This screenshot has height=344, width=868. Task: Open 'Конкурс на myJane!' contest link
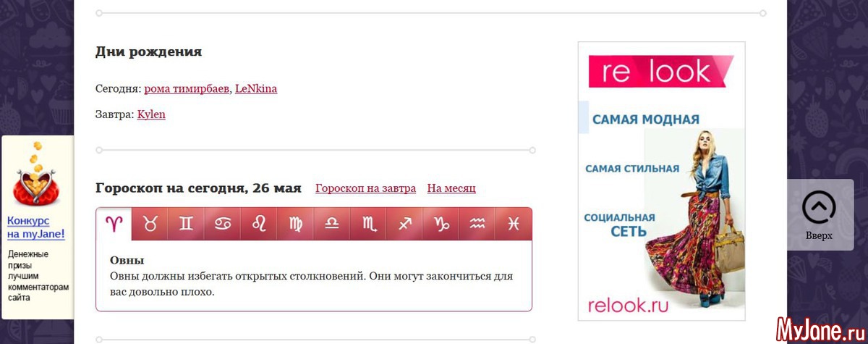click(36, 227)
